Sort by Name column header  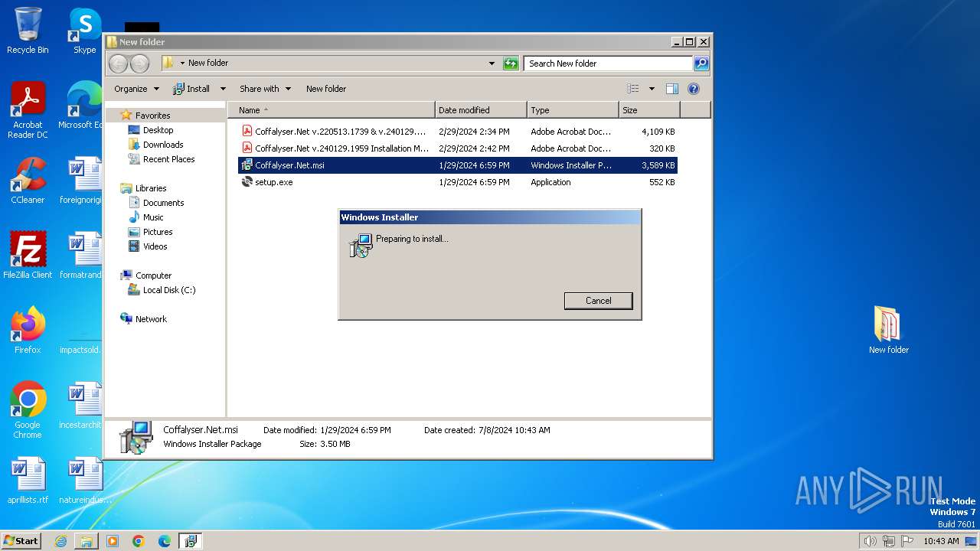tap(332, 110)
